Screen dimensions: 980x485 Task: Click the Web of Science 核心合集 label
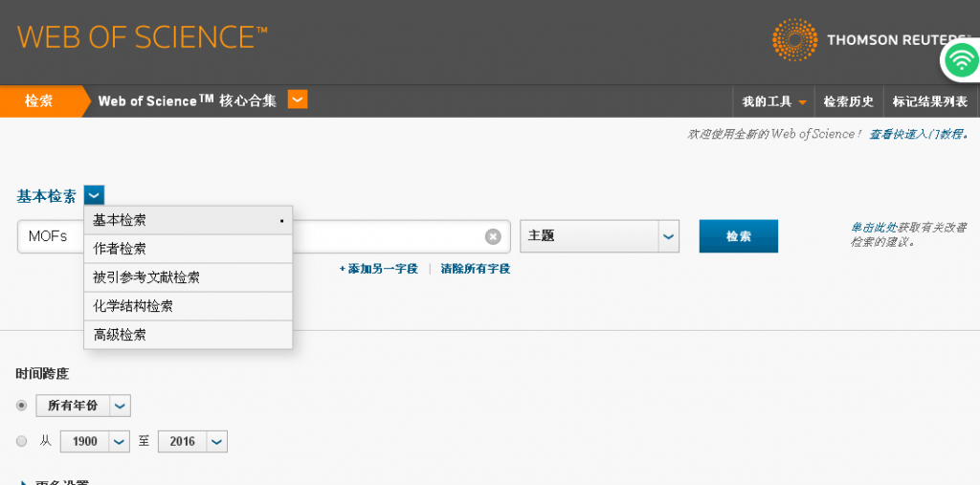click(187, 100)
